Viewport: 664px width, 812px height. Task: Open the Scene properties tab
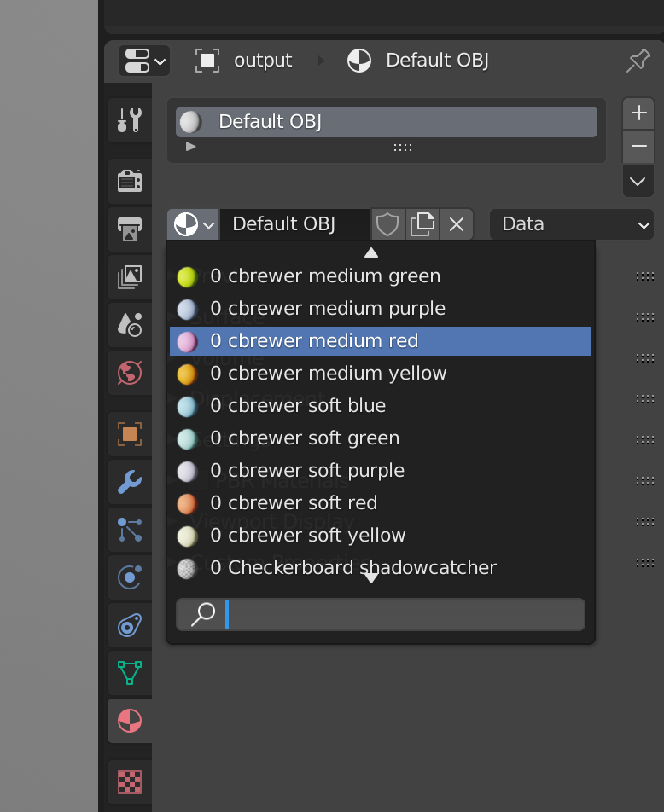click(130, 325)
